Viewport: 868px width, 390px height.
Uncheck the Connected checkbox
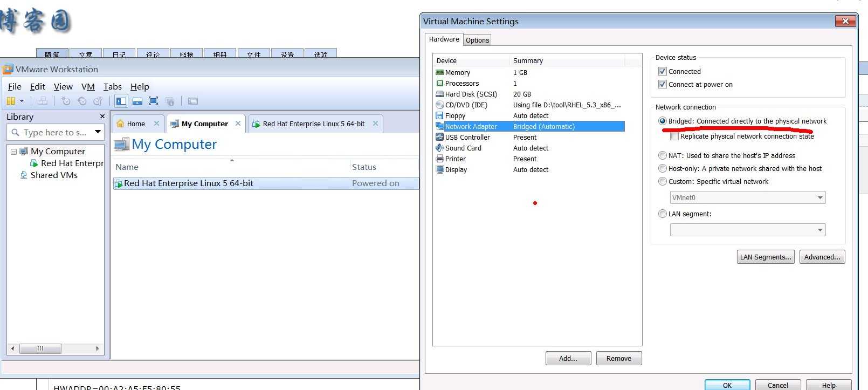tap(663, 71)
